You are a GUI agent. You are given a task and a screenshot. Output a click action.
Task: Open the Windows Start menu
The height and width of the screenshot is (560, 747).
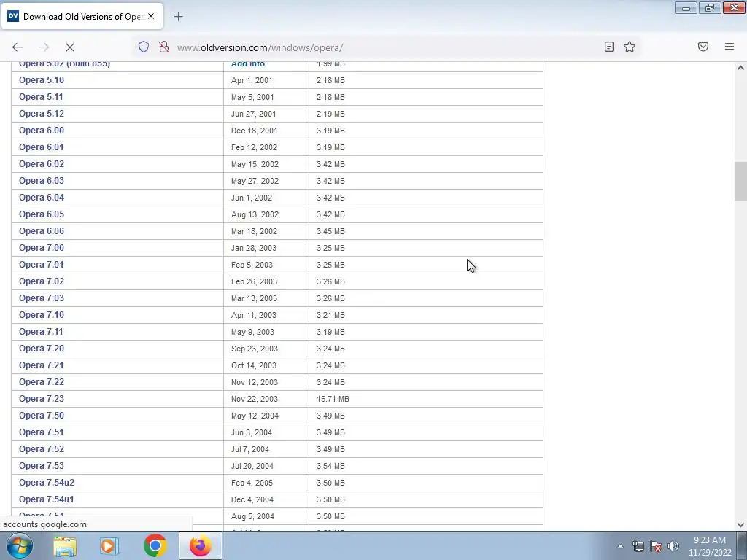(x=20, y=545)
